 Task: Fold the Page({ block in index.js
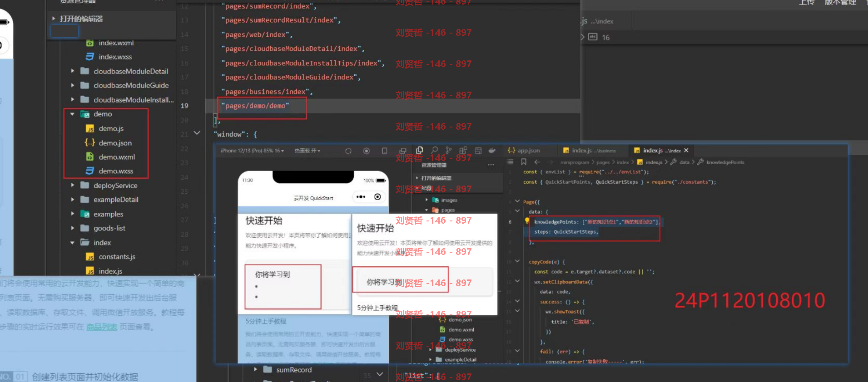pos(517,201)
